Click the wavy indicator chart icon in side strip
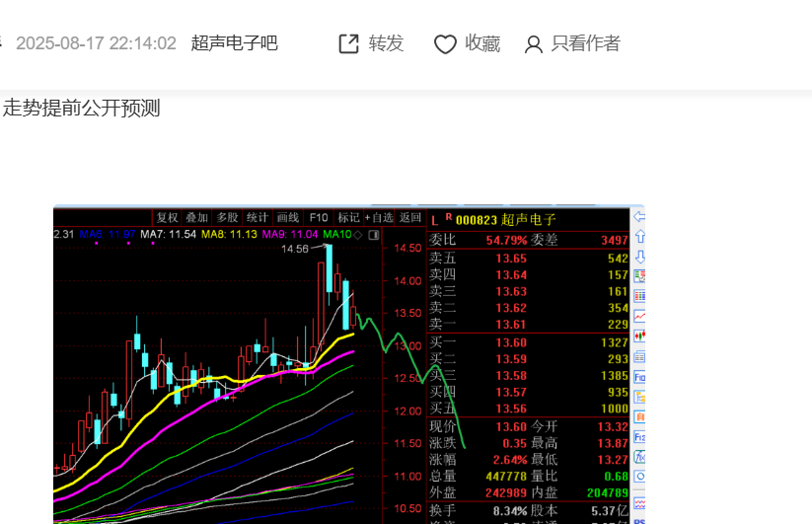The width and height of the screenshot is (812, 524). tap(639, 502)
